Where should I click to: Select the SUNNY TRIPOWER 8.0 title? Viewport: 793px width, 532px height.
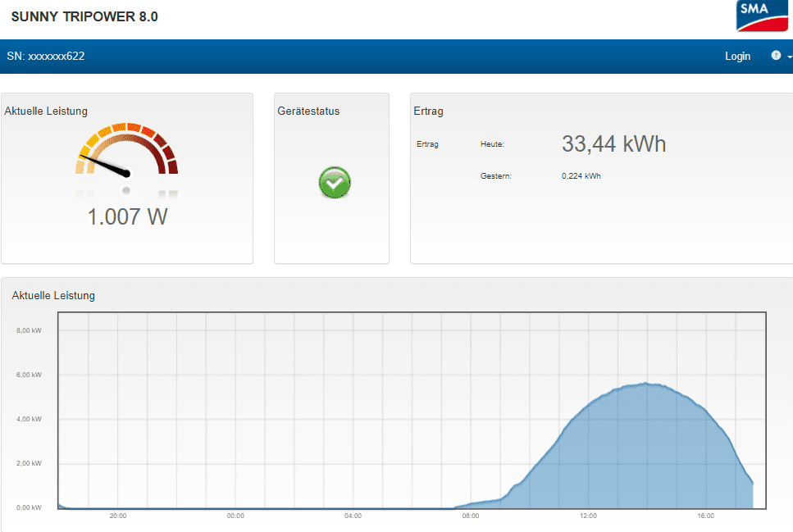pyautogui.click(x=84, y=16)
